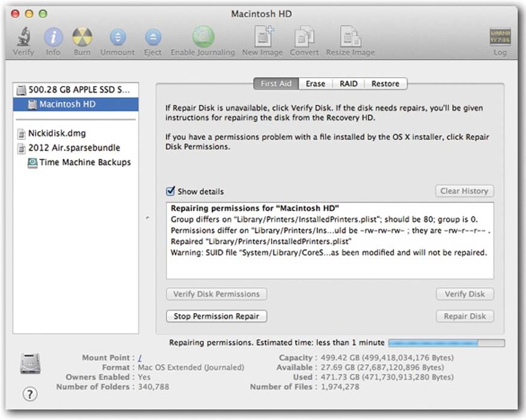Image resolution: width=526 pixels, height=420 pixels.
Task: Click the Used value 471.73 GB
Action: (x=387, y=377)
